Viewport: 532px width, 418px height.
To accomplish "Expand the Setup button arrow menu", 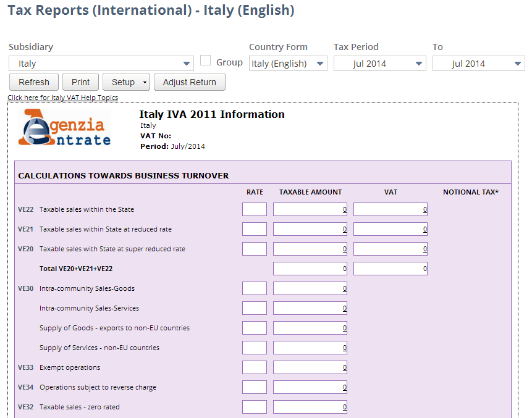I will pos(145,82).
